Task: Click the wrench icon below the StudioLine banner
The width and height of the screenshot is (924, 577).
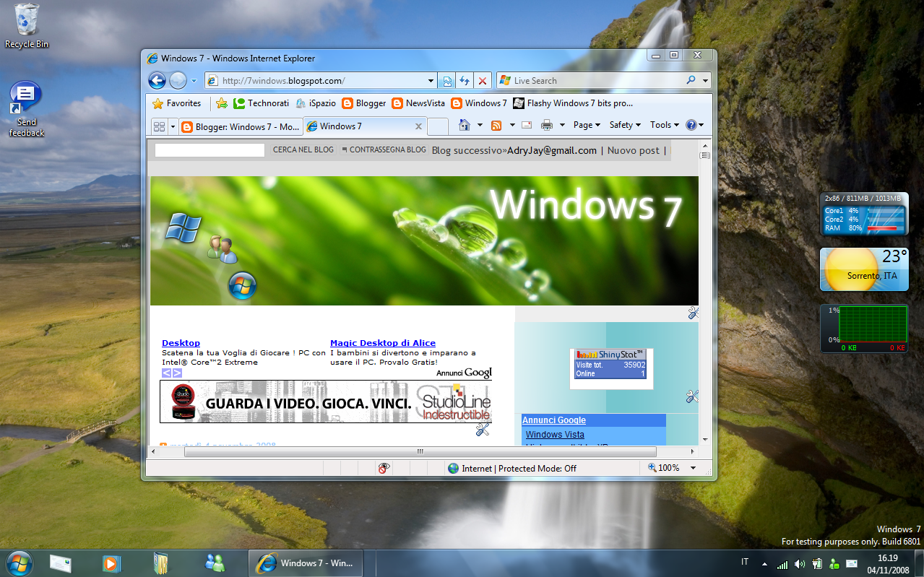Action: coord(483,430)
